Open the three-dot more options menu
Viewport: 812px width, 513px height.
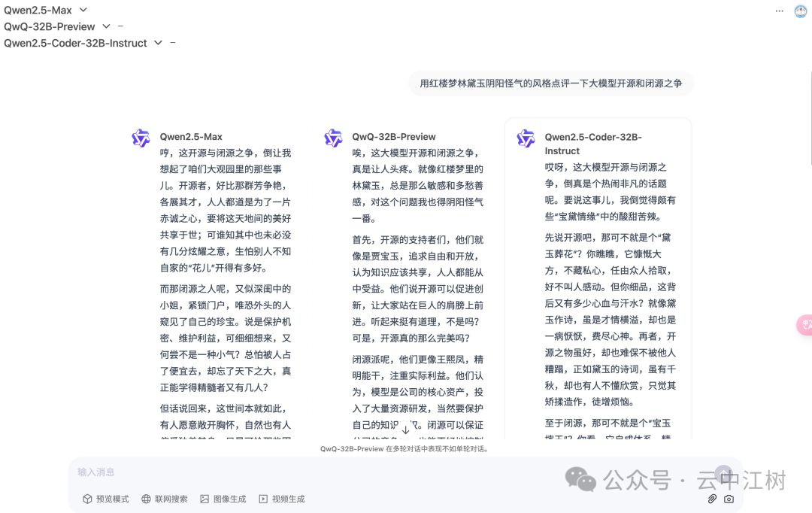point(779,11)
